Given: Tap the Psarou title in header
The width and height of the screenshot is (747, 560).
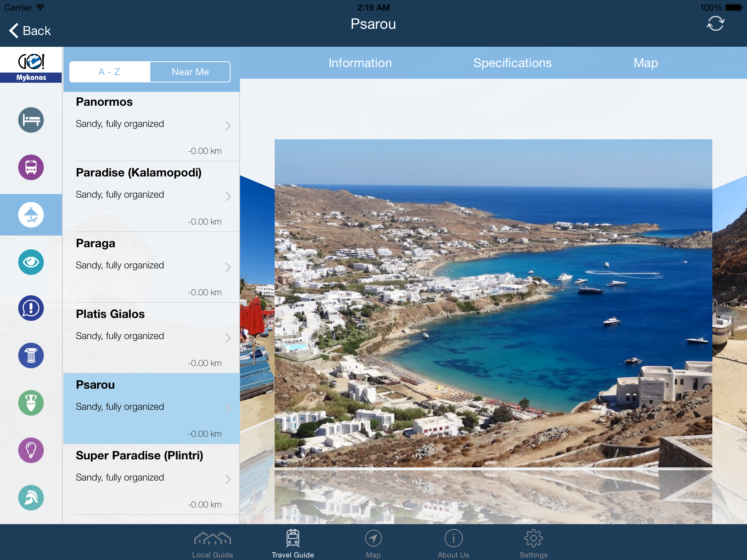Looking at the screenshot, I should (x=373, y=24).
